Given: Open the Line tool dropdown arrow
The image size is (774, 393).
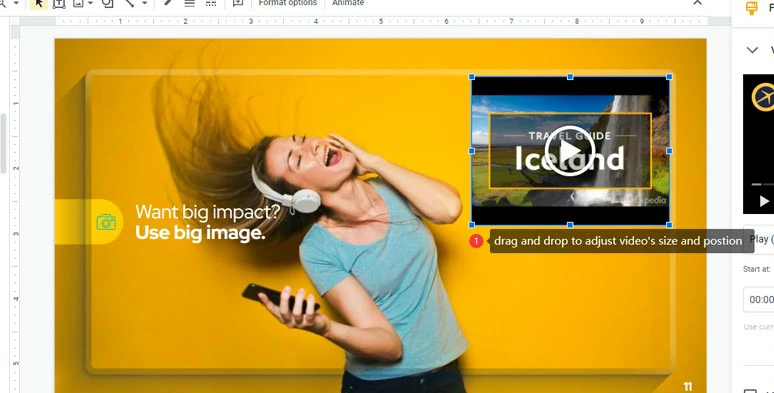Looking at the screenshot, I should [145, 3].
